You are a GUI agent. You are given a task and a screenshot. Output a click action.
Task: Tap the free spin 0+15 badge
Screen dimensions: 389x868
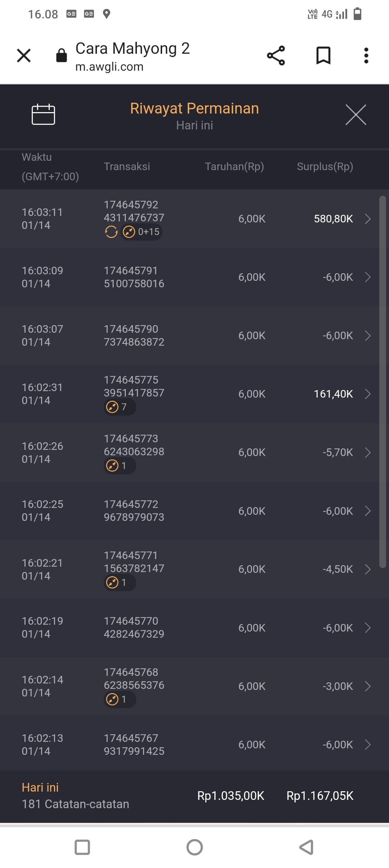142,232
